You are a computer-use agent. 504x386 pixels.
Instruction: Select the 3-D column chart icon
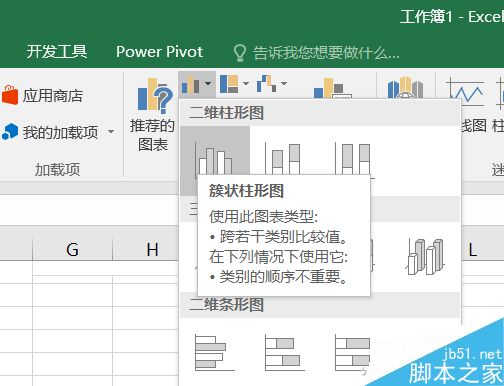click(426, 256)
